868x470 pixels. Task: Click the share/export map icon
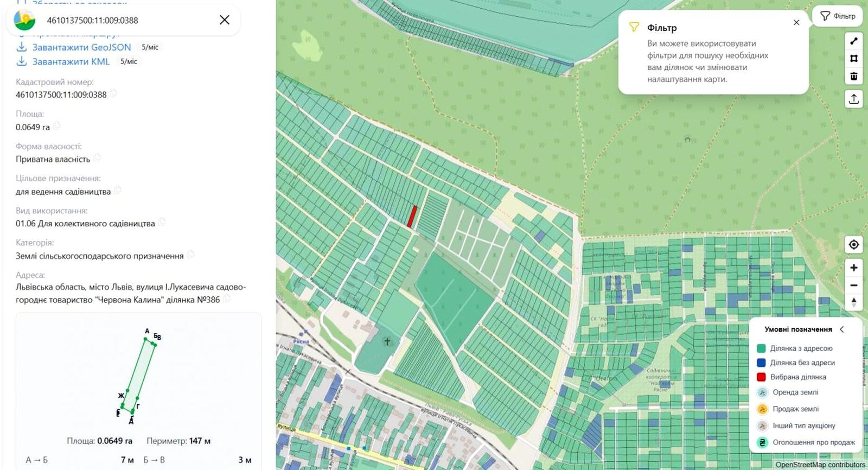pyautogui.click(x=854, y=99)
